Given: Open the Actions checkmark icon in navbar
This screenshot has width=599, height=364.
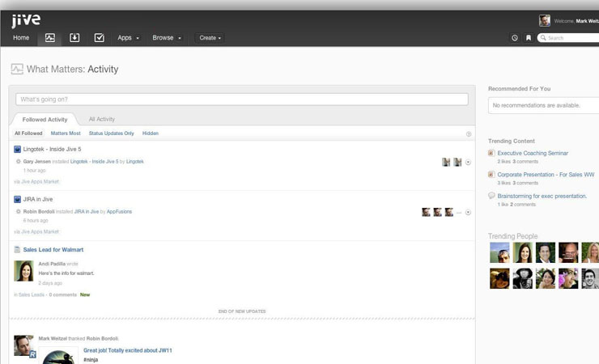Looking at the screenshot, I should pyautogui.click(x=99, y=38).
